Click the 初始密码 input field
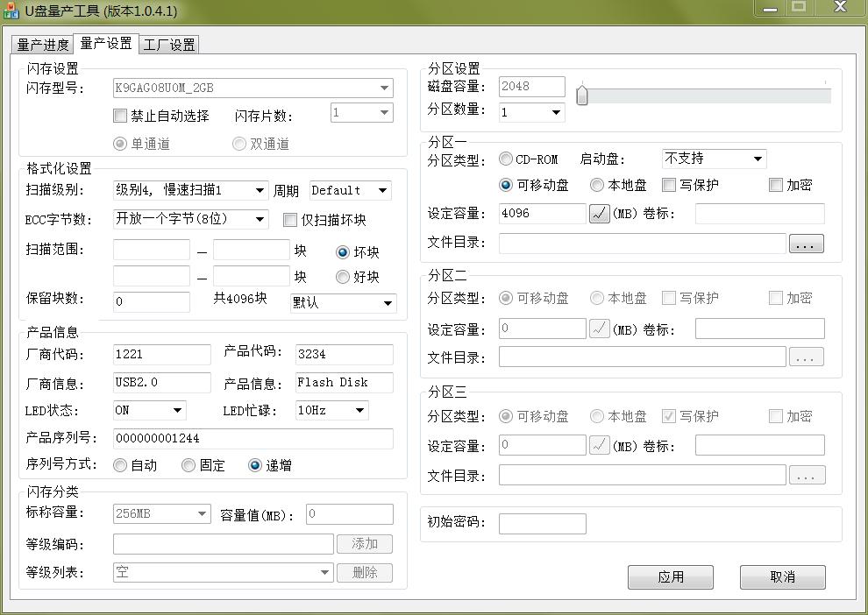 pyautogui.click(x=543, y=524)
